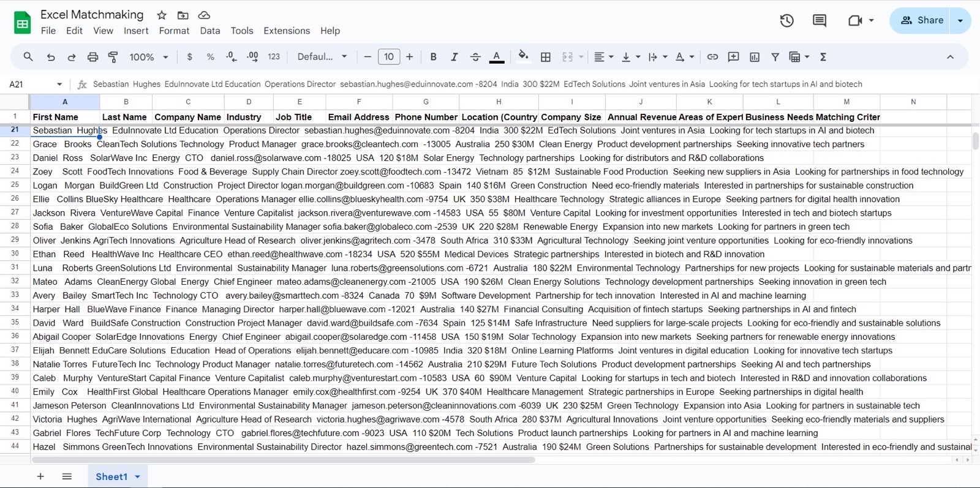
Task: Open text wrapping dropdown
Action: click(x=658, y=57)
